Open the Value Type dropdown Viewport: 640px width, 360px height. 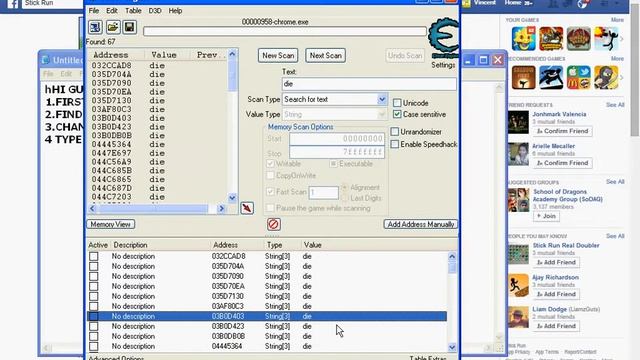[382, 114]
